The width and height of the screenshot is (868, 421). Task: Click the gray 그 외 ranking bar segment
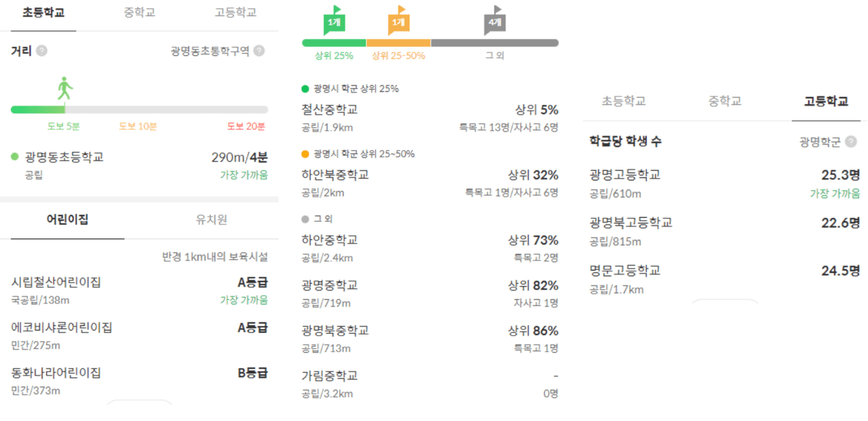494,43
